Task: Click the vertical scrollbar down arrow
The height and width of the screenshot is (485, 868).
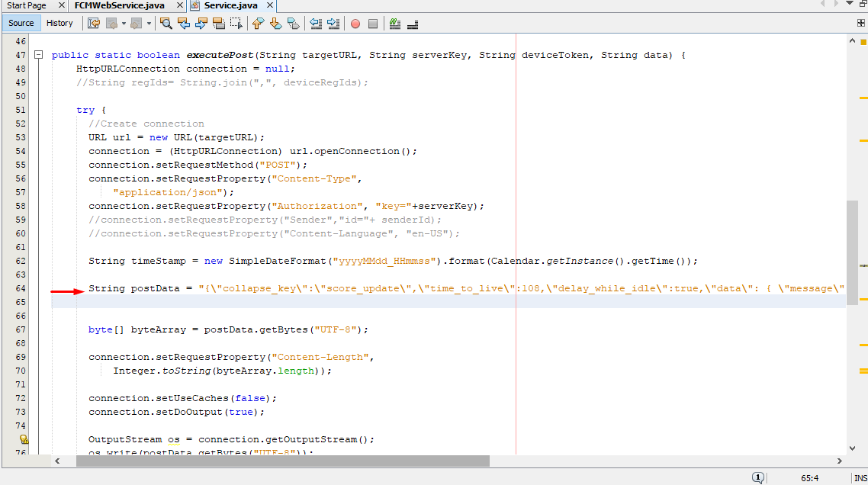Action: click(x=852, y=448)
